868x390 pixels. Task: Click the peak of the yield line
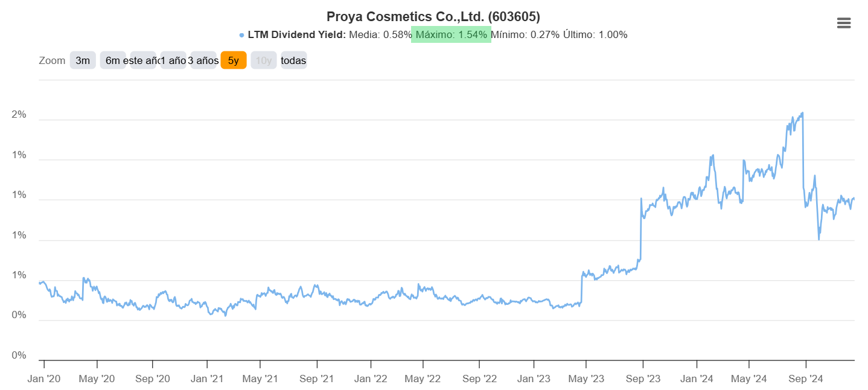[x=802, y=112]
